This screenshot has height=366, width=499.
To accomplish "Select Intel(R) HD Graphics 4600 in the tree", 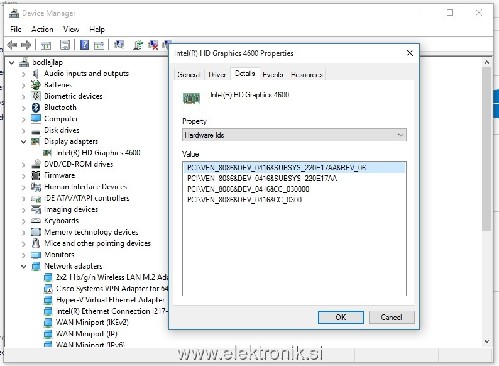I will (98, 153).
